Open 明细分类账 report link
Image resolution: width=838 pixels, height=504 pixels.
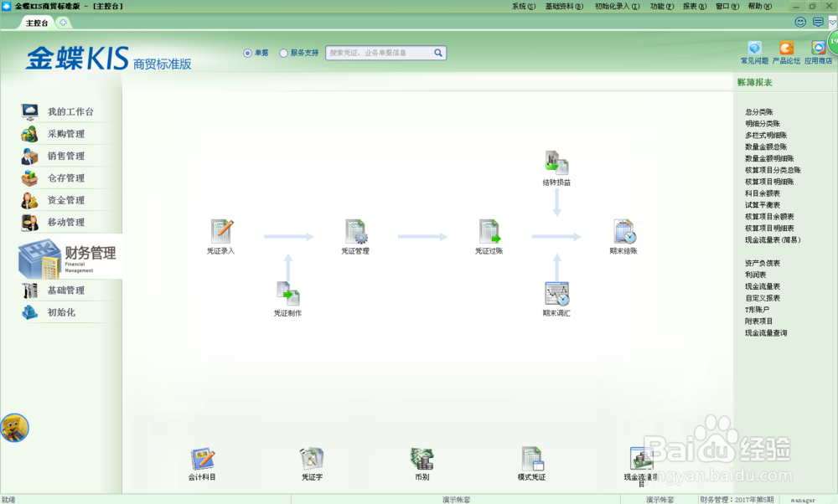point(763,124)
